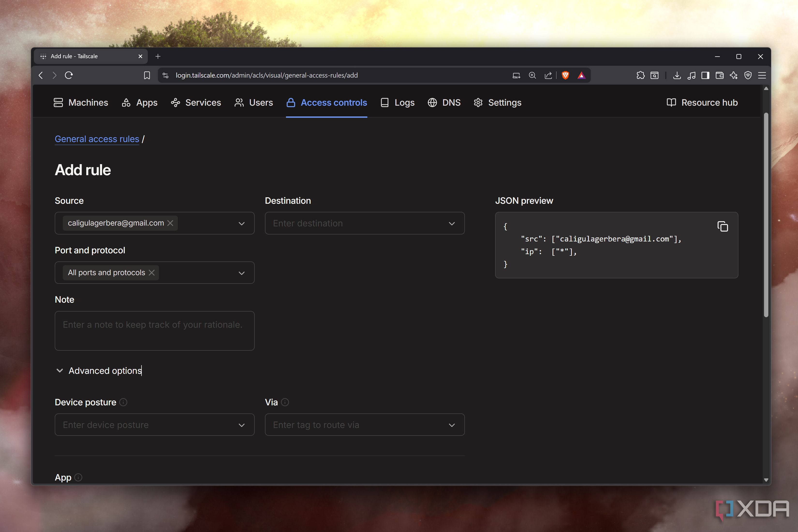Open Brave Rewards triangle icon
This screenshot has width=798, height=532.
coord(581,75)
